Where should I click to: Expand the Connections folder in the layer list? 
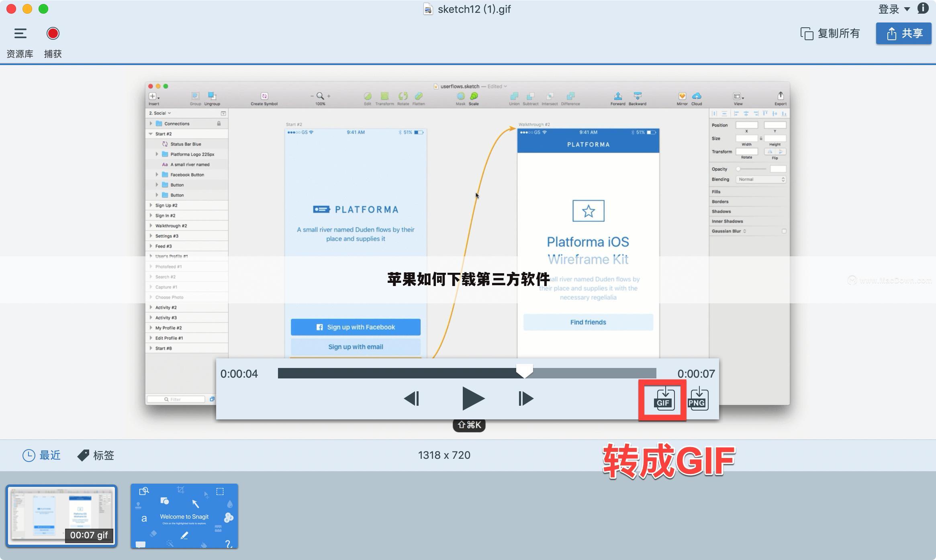point(151,123)
